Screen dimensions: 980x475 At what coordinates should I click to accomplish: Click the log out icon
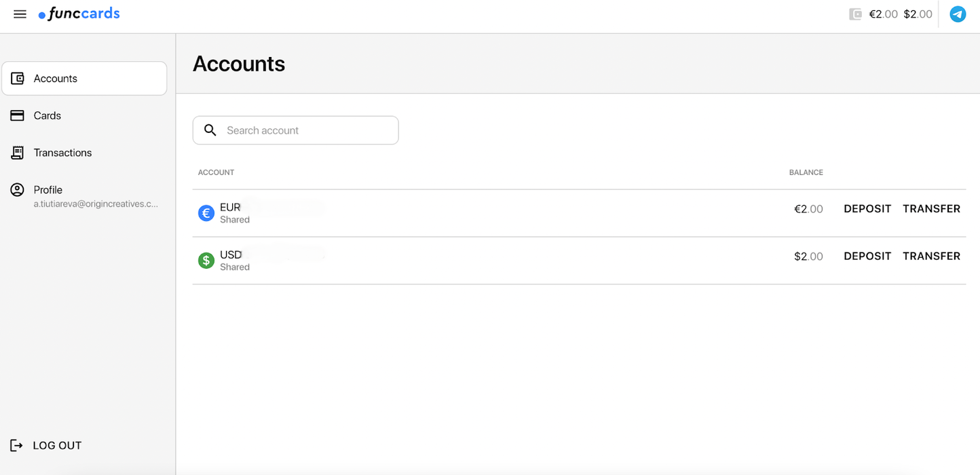click(16, 445)
